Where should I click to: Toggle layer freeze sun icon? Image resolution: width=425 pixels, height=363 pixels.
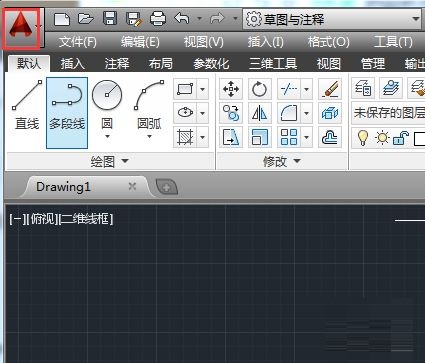382,137
